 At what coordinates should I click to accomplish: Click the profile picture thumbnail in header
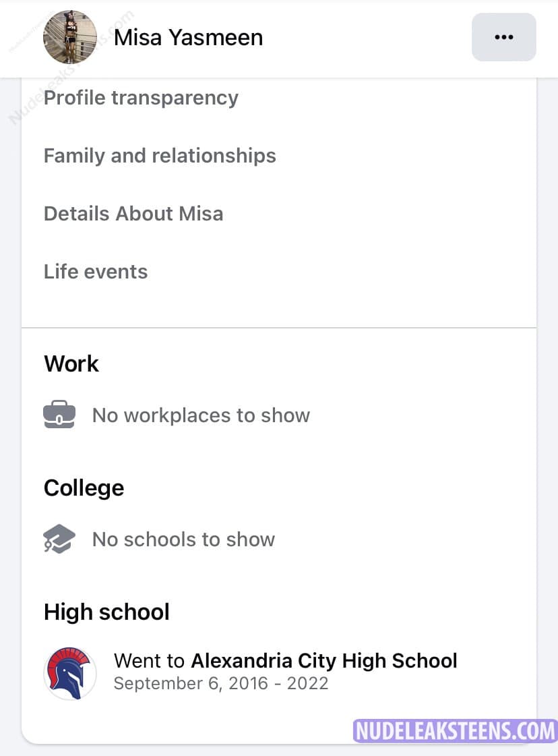click(70, 37)
